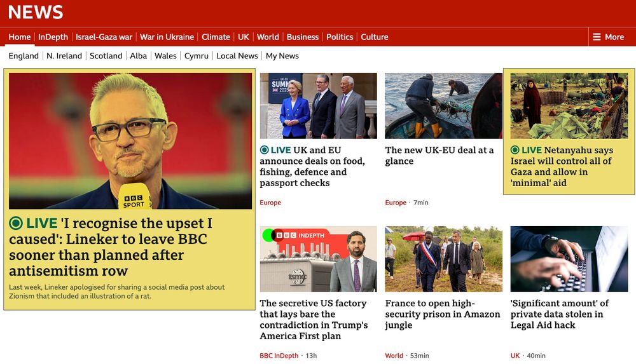
Task: Click the '53min' timestamp
Action: (419, 356)
